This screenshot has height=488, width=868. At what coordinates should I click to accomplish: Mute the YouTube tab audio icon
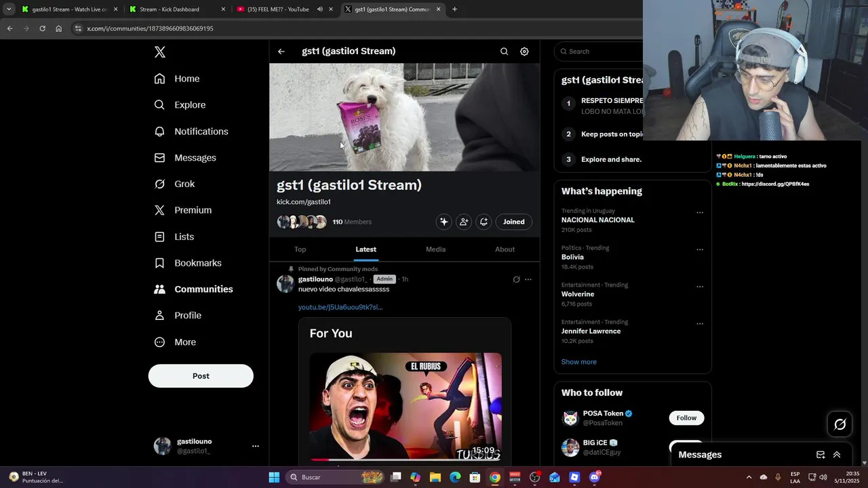pyautogui.click(x=319, y=9)
